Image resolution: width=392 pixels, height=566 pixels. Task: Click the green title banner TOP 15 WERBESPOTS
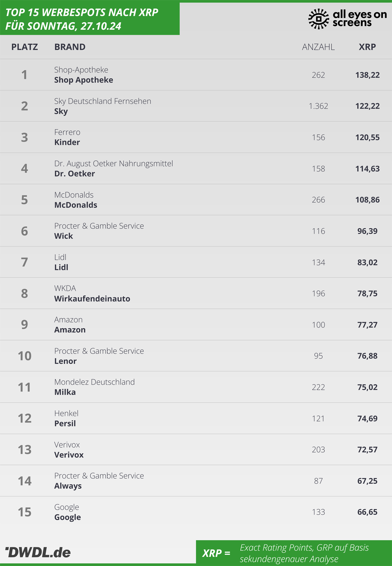(90, 19)
